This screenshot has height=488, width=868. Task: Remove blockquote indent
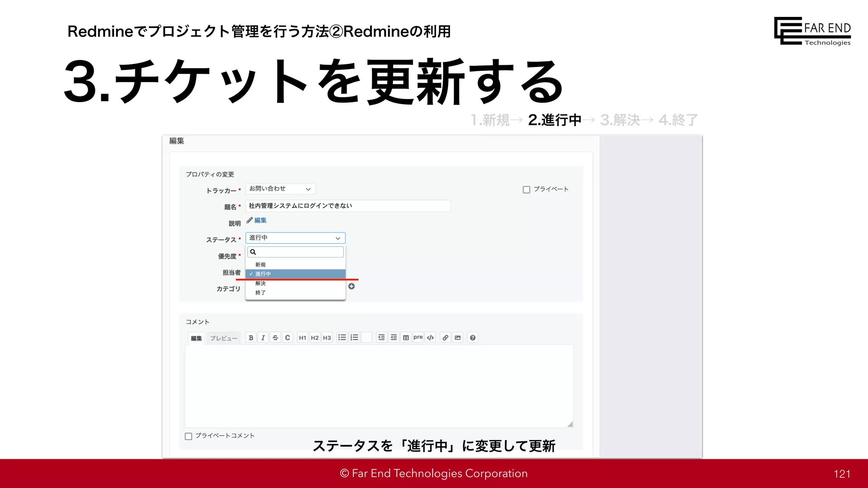tap(394, 338)
